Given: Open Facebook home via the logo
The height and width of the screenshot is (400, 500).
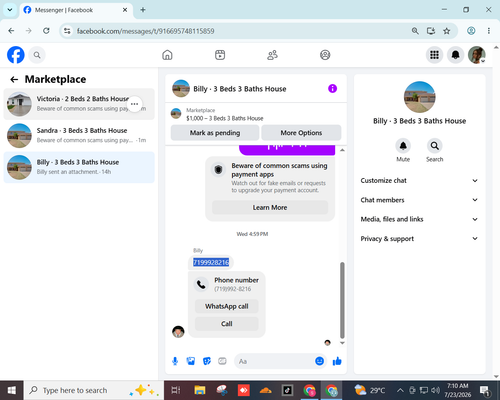Looking at the screenshot, I should (16, 55).
